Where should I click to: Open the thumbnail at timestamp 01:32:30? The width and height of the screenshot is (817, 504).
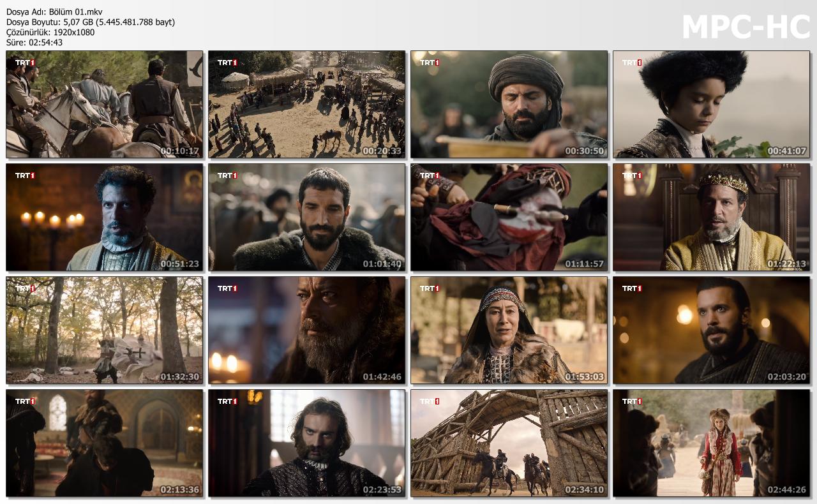[x=105, y=330]
